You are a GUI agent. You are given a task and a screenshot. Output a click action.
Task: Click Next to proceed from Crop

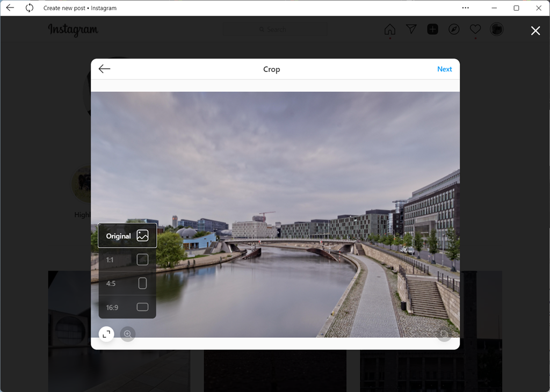coord(444,69)
